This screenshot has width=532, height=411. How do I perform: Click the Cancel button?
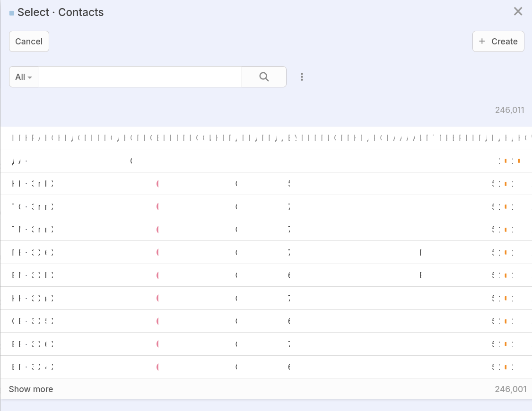pos(29,42)
